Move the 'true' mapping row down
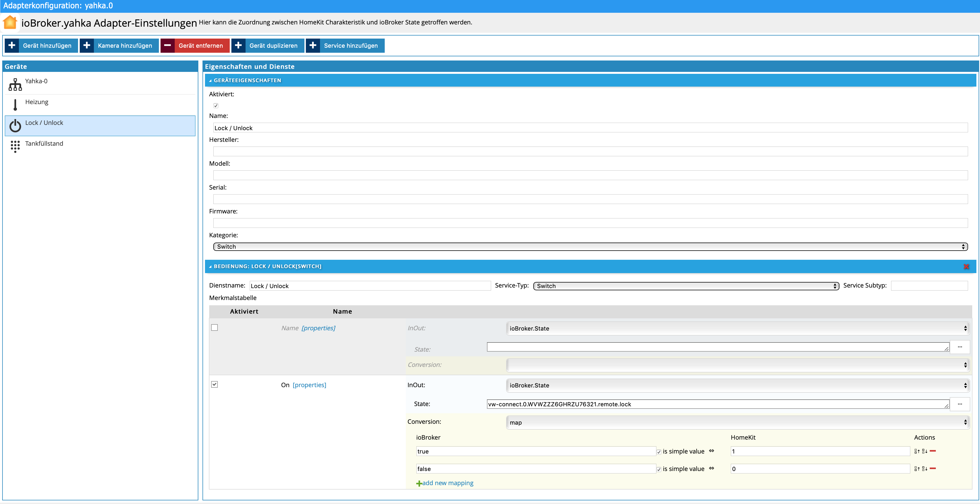Viewport: 980px width, 504px height. pos(924,451)
